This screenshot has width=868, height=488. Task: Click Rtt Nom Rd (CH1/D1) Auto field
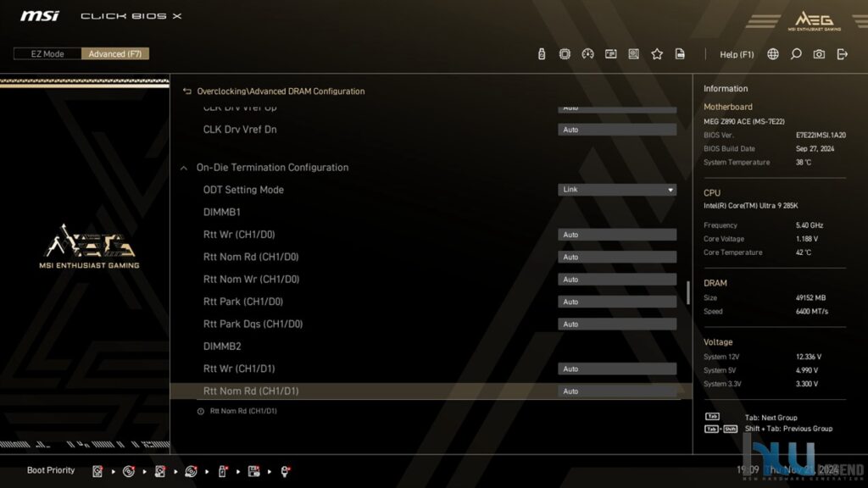[617, 391]
